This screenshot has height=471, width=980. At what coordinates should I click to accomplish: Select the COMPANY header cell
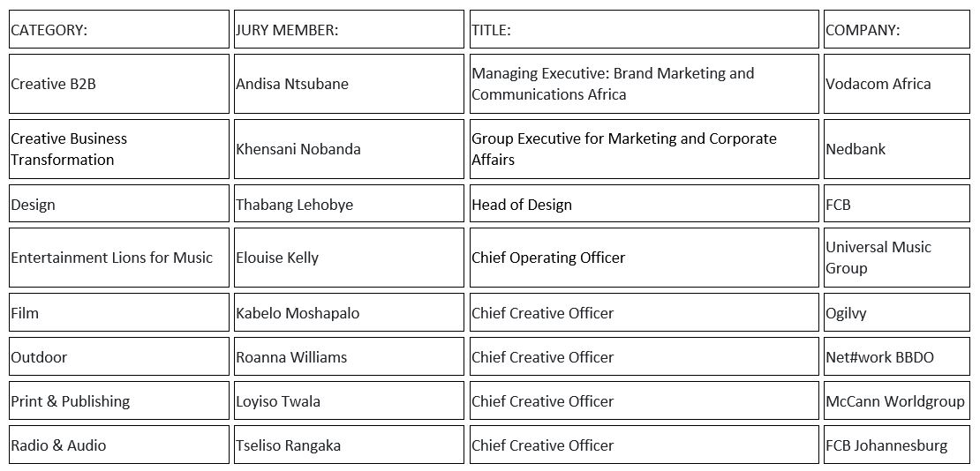pyautogui.click(x=897, y=29)
